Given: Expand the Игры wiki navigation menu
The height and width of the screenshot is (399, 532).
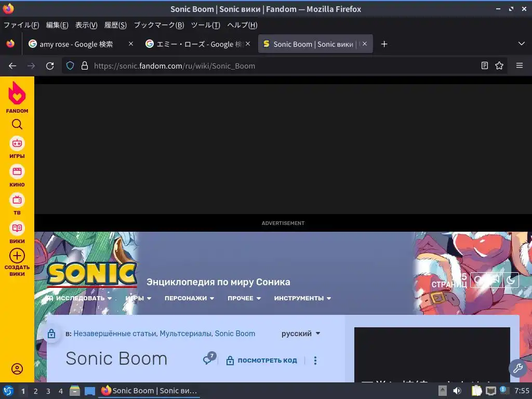Looking at the screenshot, I should (x=138, y=298).
